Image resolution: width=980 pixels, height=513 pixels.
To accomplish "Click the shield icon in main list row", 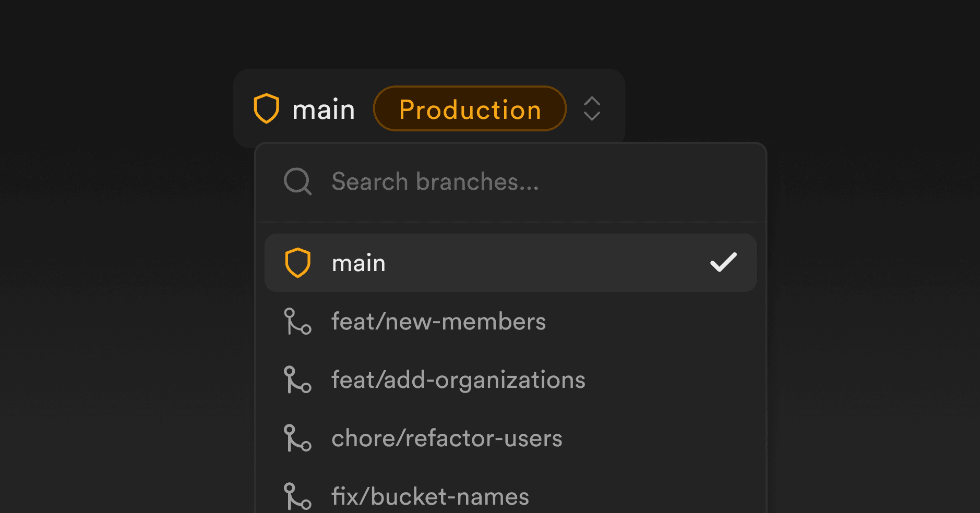I will coord(297,263).
